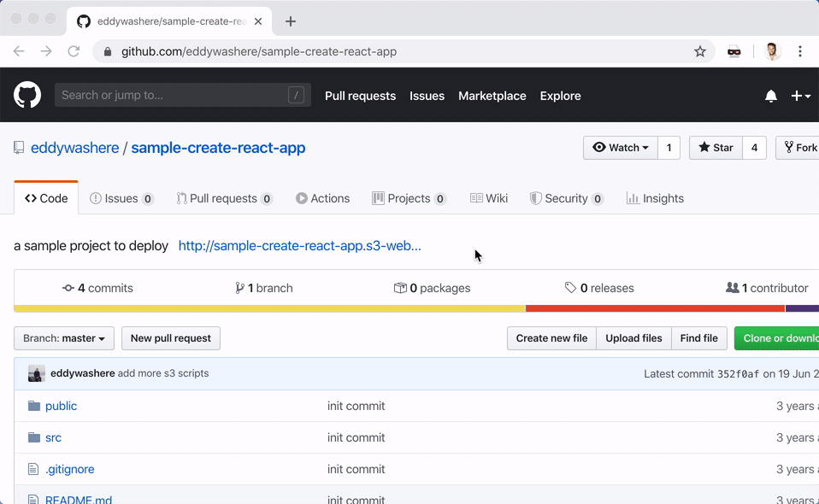The image size is (819, 504).
Task: Open the eddywashere owner profile link
Action: pos(74,148)
